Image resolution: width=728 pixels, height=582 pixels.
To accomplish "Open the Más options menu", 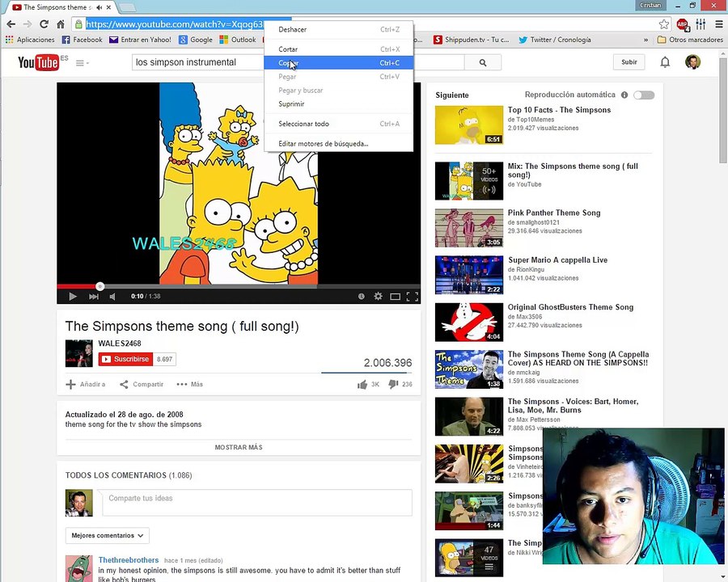I will point(189,384).
